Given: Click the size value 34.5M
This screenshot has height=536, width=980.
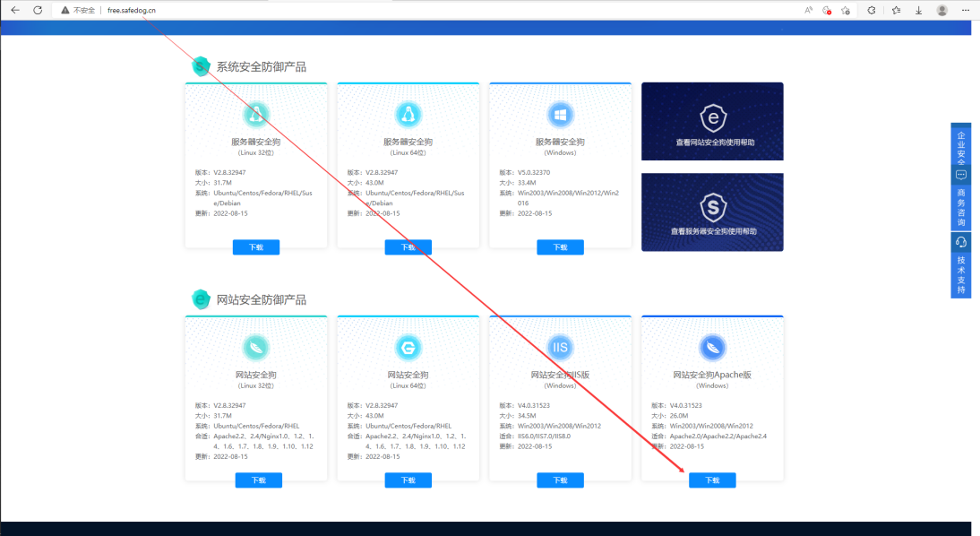Looking at the screenshot, I should (527, 416).
